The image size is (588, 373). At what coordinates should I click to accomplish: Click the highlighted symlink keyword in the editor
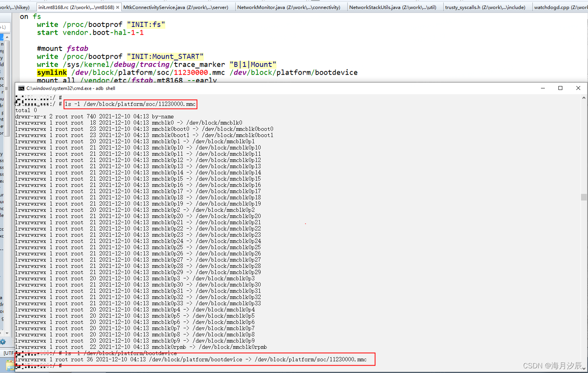pos(52,72)
